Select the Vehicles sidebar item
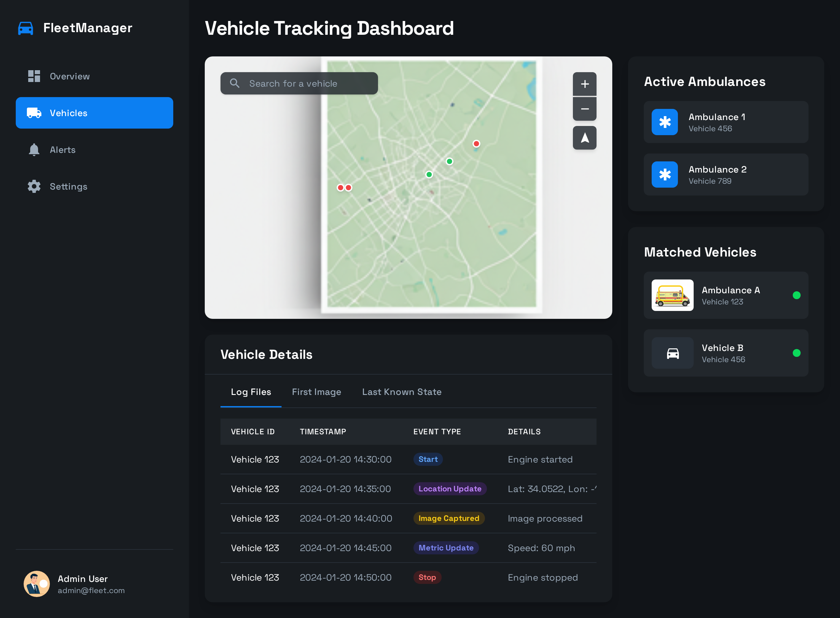 (94, 113)
